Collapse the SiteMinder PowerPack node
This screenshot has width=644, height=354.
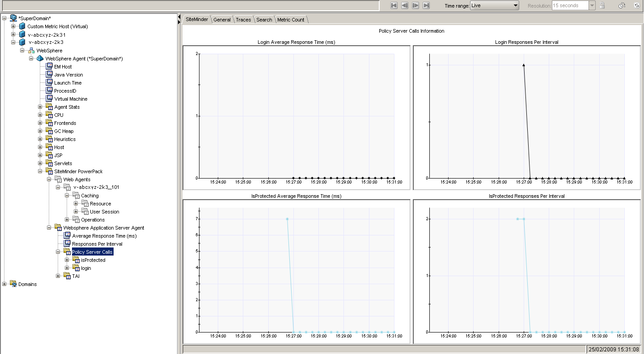pyautogui.click(x=40, y=171)
